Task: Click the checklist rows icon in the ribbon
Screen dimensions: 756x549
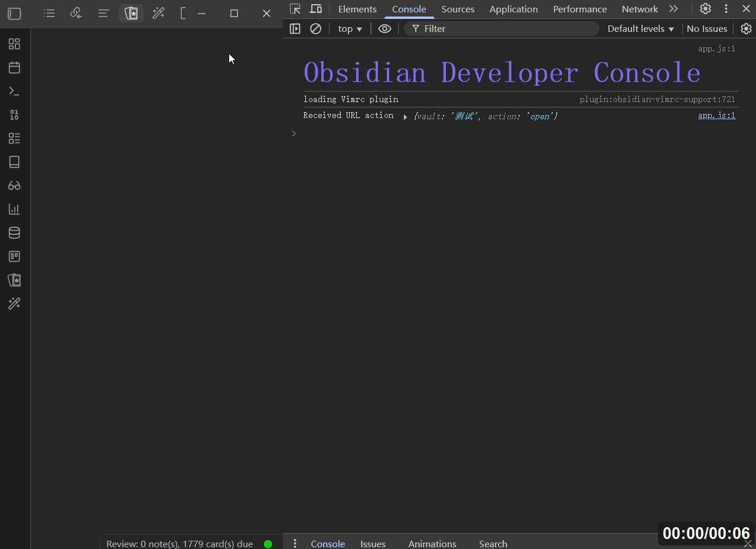Action: (x=14, y=138)
